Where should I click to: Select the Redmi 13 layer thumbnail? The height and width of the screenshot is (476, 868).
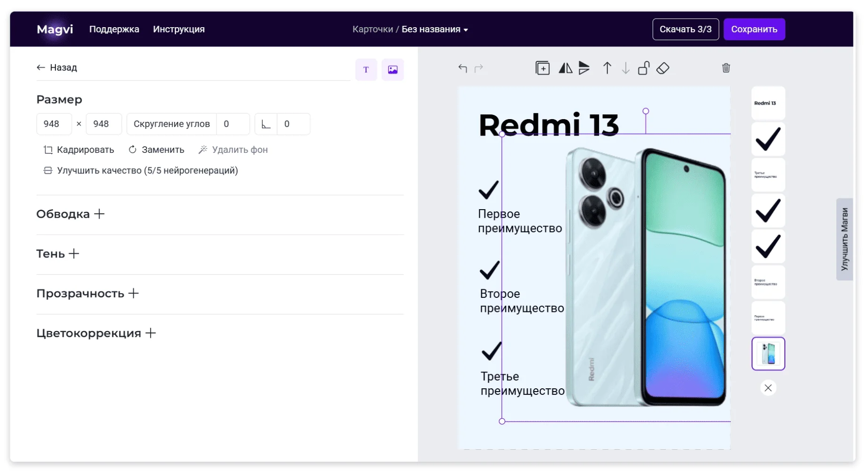(768, 103)
